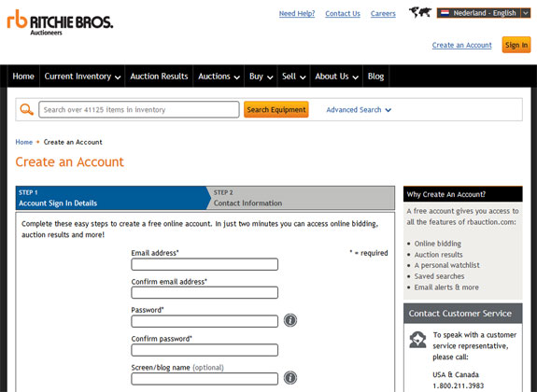Focus the Confirm email address field

205,293
